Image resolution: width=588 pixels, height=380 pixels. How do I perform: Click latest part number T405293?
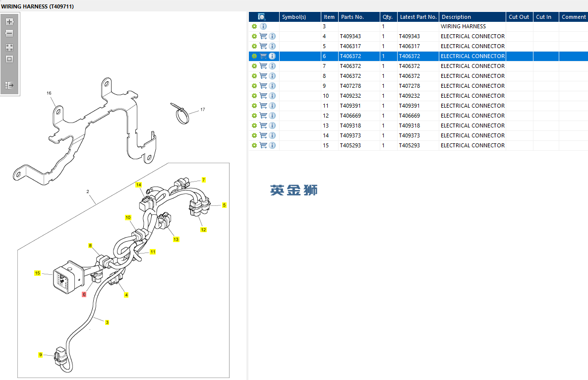(409, 145)
